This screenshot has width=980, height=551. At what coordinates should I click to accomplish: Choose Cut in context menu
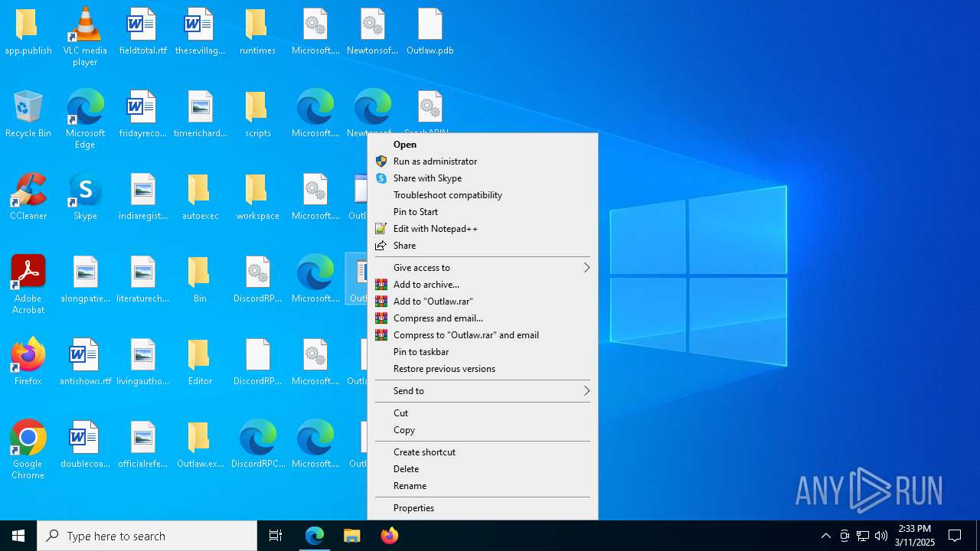482,413
